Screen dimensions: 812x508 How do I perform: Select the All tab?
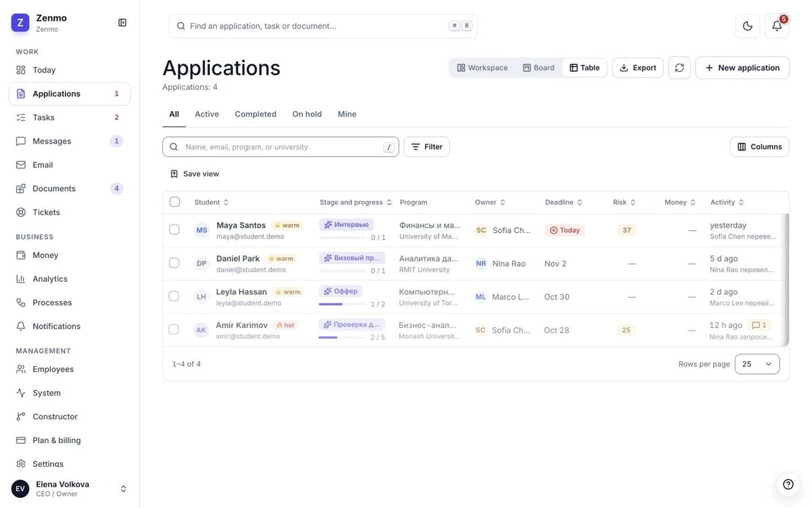(x=174, y=114)
